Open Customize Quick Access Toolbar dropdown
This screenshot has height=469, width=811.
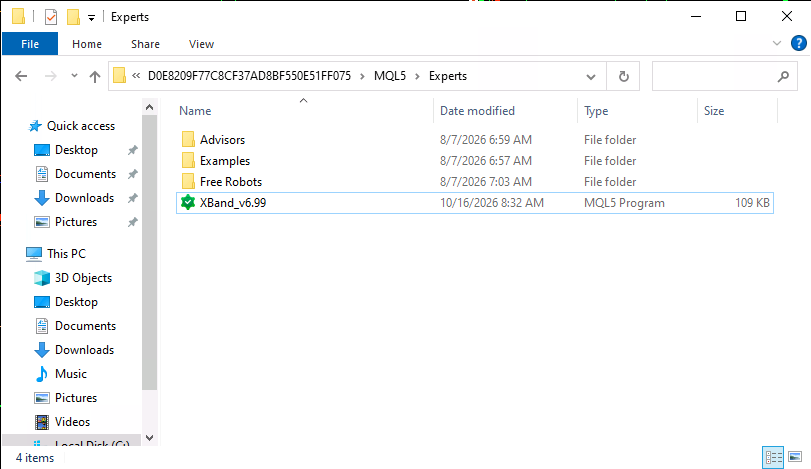click(91, 18)
